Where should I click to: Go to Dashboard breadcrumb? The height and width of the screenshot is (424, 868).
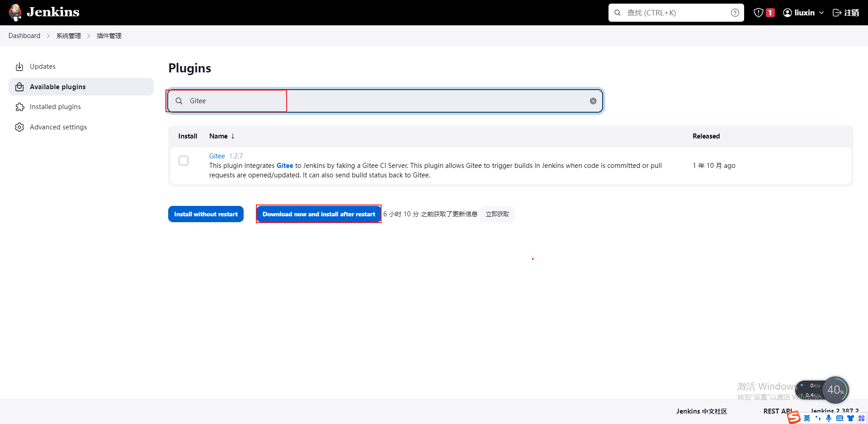click(x=24, y=36)
